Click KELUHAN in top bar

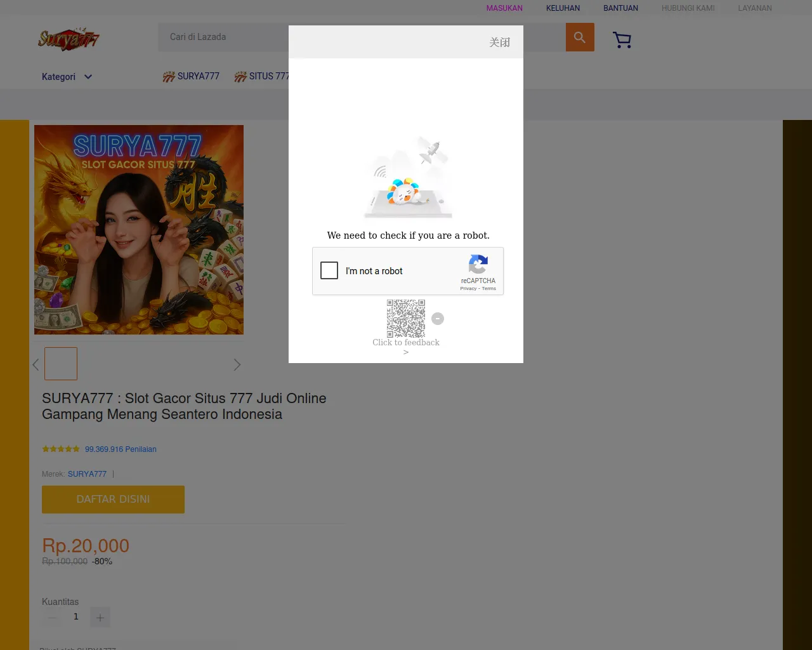563,8
